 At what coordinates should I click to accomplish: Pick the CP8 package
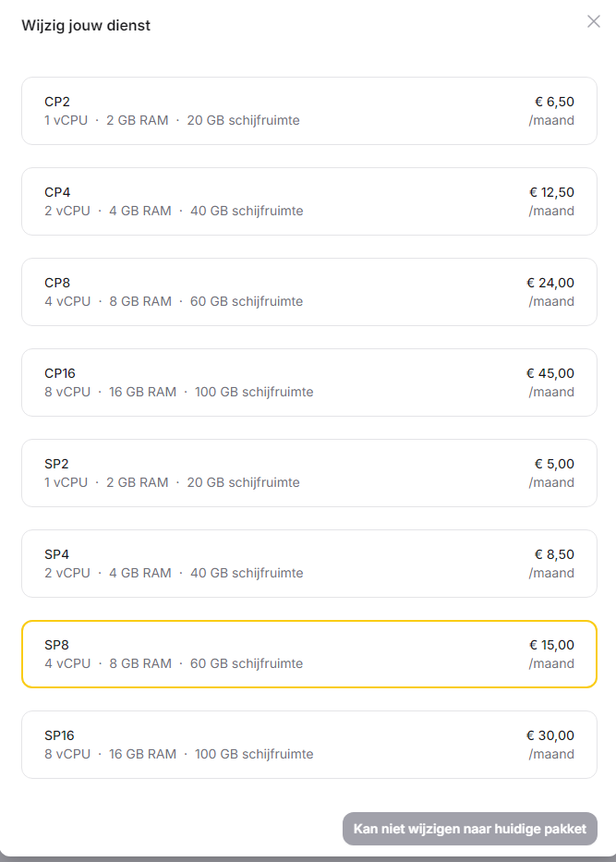(x=308, y=292)
